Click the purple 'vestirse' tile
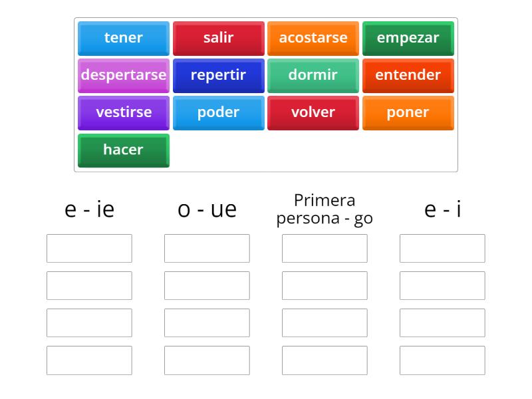 point(123,112)
